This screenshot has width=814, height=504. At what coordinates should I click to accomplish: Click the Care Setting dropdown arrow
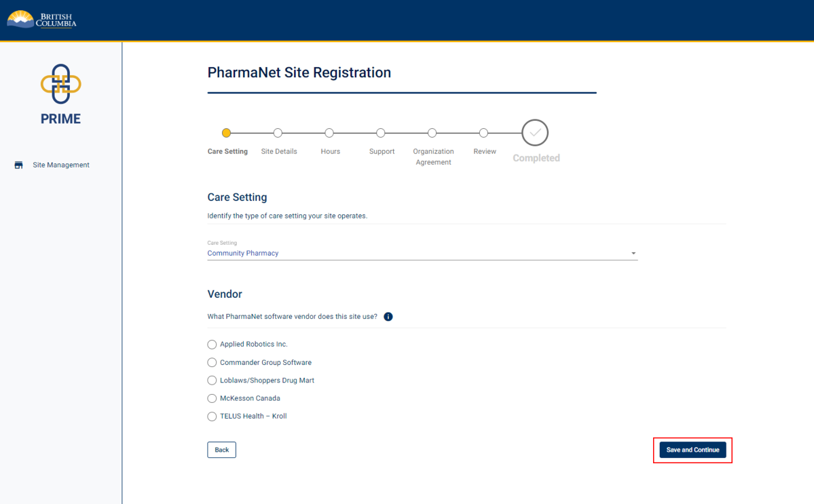click(633, 253)
